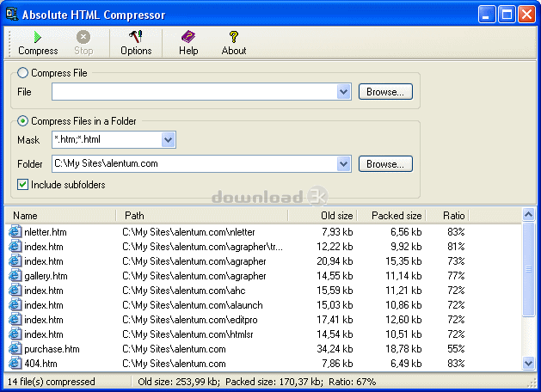This screenshot has height=392, width=541.
Task: Expand the Folder dropdown arrow
Action: tap(343, 164)
